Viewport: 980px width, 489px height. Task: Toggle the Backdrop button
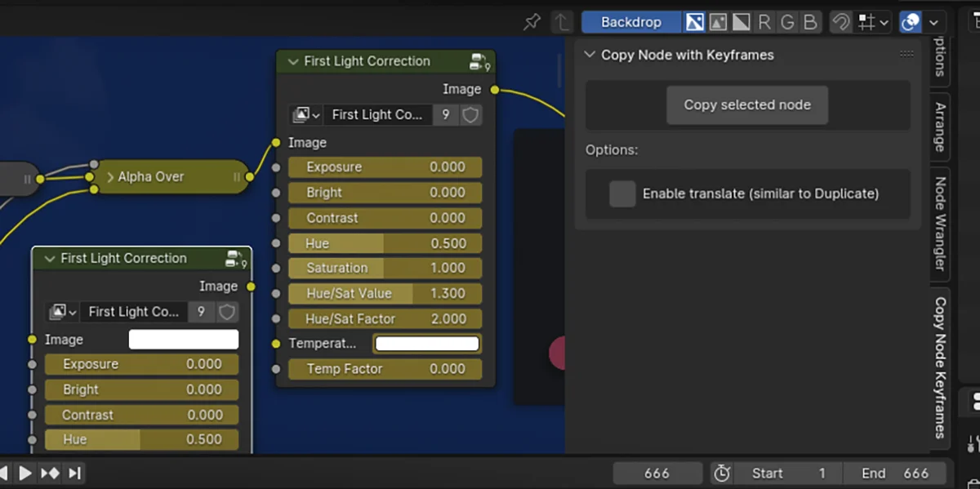pos(631,22)
